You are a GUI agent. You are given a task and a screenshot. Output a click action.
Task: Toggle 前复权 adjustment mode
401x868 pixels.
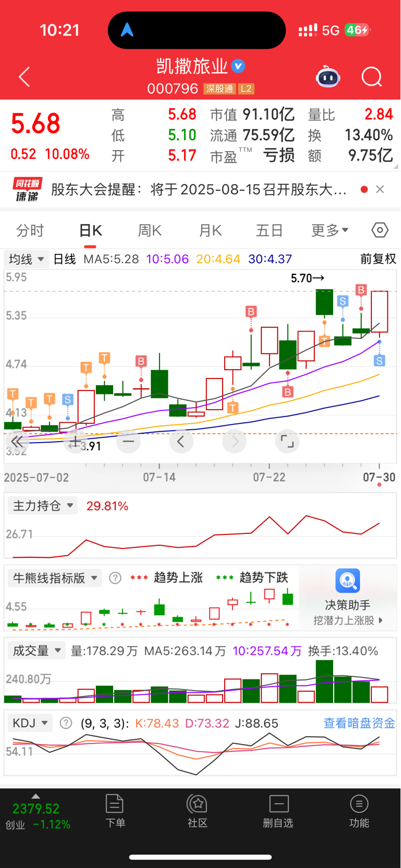click(378, 259)
